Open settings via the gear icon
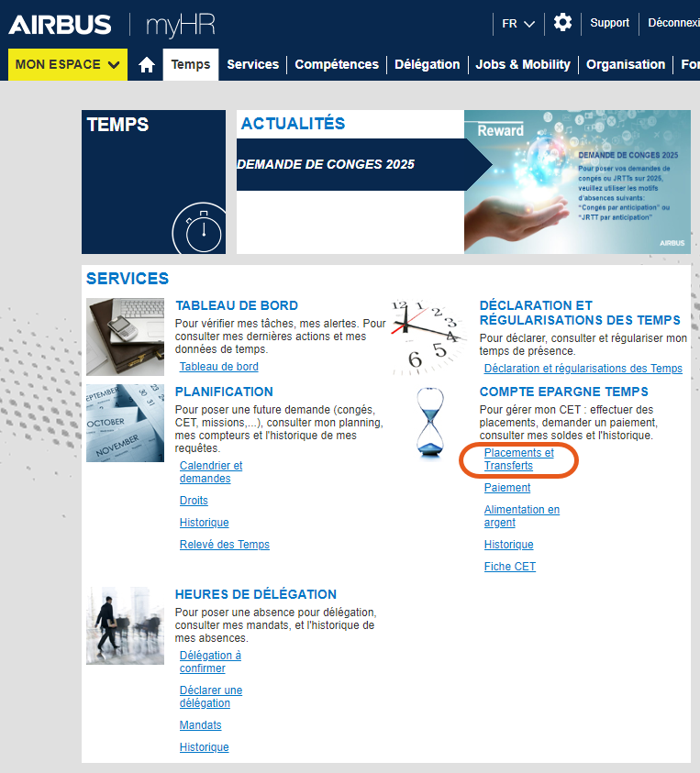This screenshot has width=700, height=773. pyautogui.click(x=562, y=23)
